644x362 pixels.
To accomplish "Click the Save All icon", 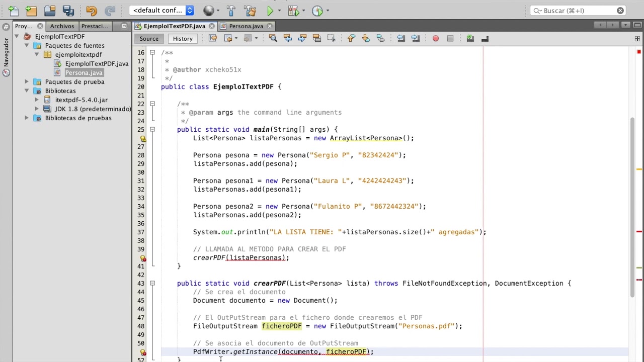I will coord(68,11).
